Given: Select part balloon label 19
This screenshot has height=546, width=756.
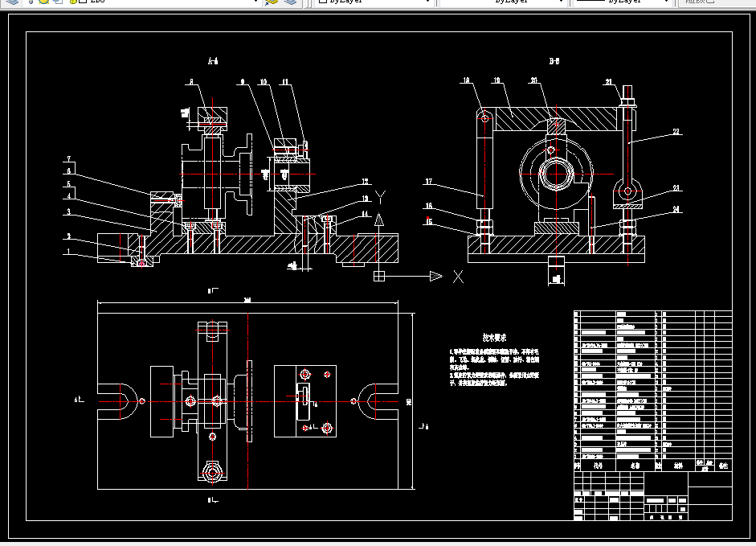Looking at the screenshot, I should point(497,80).
